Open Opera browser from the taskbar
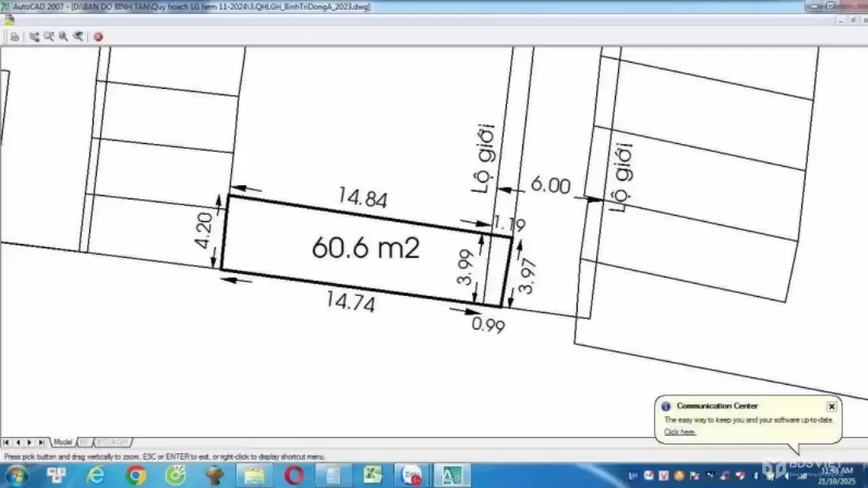The height and width of the screenshot is (488, 868). click(x=294, y=475)
